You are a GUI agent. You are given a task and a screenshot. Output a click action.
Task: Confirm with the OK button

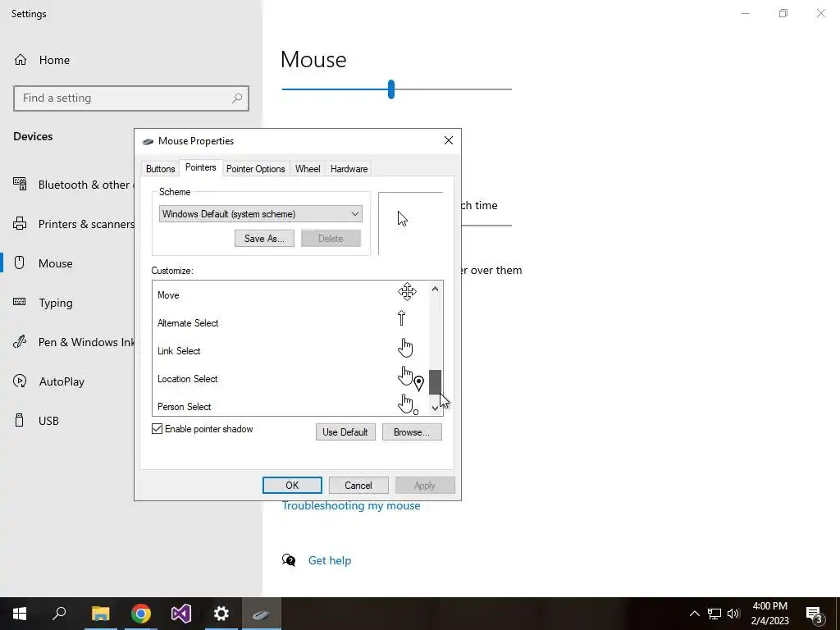coord(292,486)
